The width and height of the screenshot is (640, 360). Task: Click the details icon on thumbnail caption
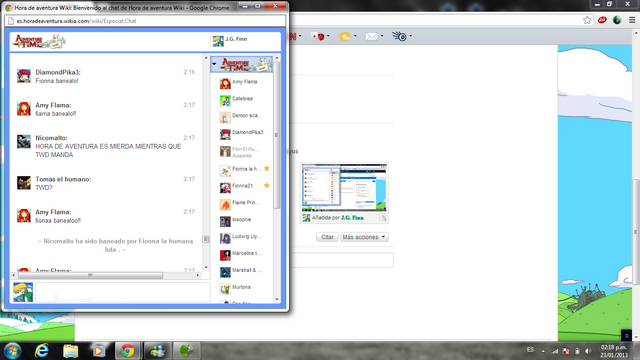pyautogui.click(x=383, y=218)
